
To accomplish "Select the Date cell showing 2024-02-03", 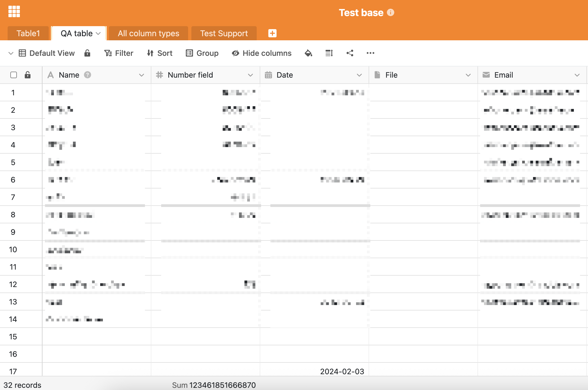I will (342, 371).
